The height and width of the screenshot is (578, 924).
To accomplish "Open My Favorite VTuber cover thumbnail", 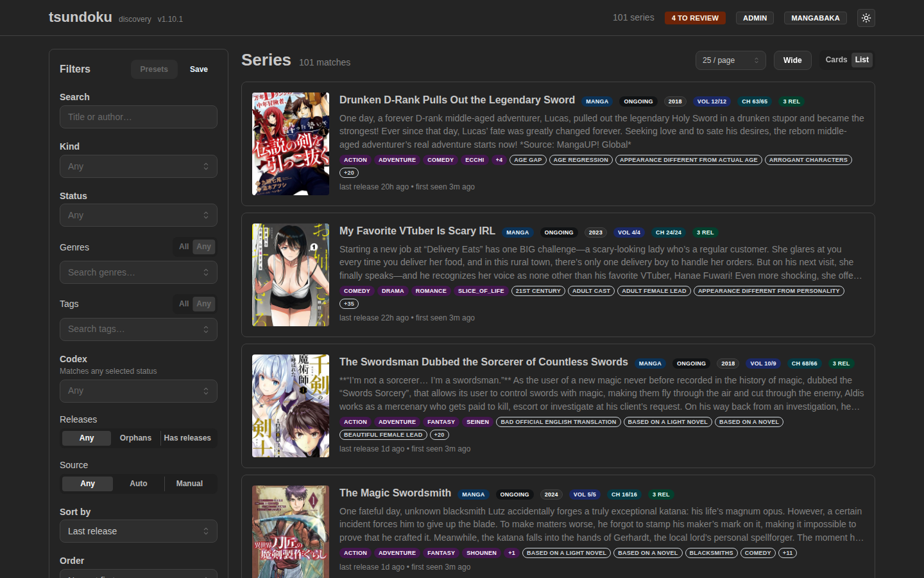I will click(291, 275).
